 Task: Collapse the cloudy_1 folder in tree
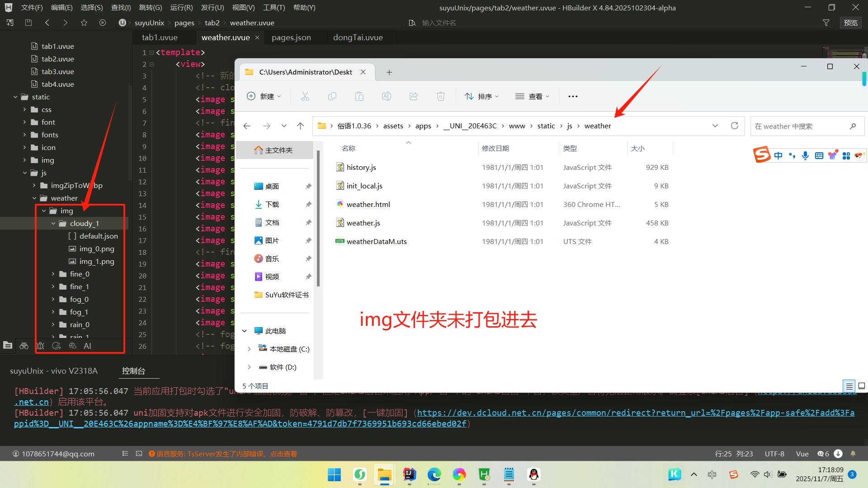[53, 223]
